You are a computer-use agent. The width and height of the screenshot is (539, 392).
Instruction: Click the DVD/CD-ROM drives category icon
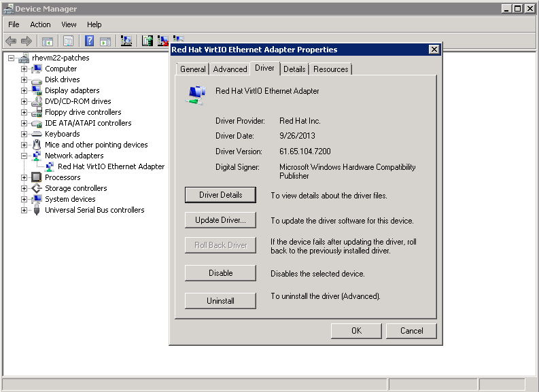click(x=37, y=101)
